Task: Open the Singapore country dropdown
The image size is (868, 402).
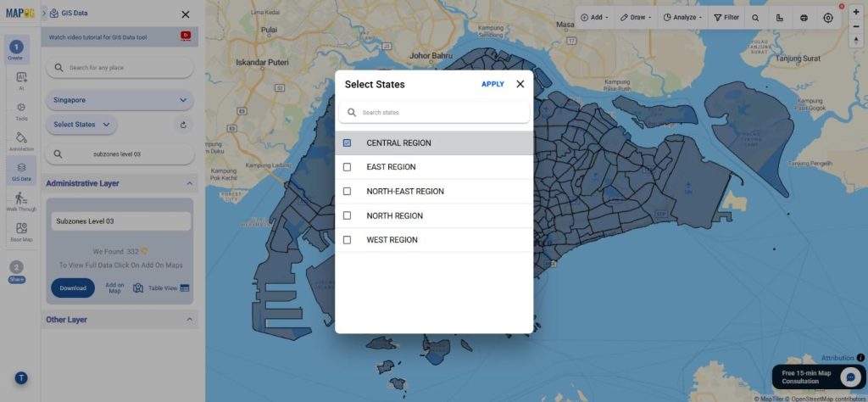Action: (x=120, y=100)
